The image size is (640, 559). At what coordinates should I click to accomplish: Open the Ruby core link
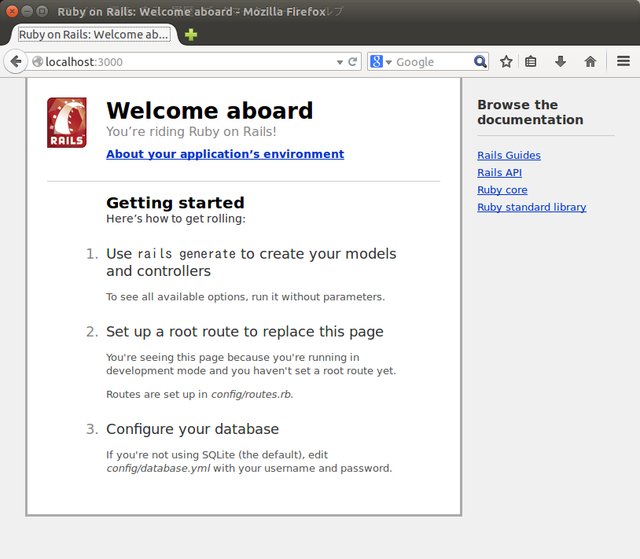click(x=502, y=190)
